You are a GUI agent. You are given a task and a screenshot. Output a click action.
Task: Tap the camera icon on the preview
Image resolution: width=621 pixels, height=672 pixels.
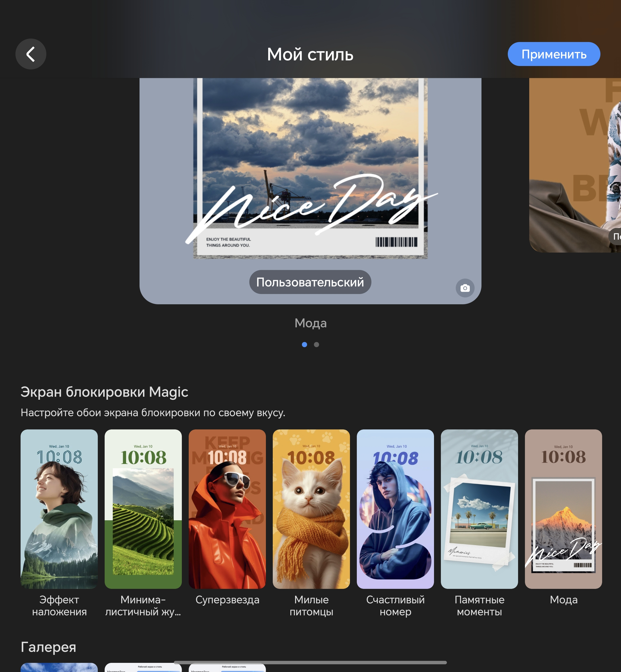(465, 288)
